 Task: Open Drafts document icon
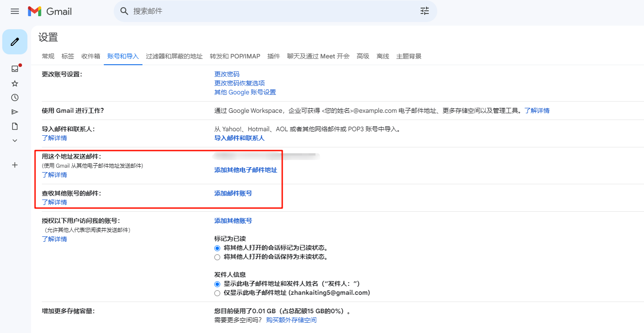tap(15, 126)
